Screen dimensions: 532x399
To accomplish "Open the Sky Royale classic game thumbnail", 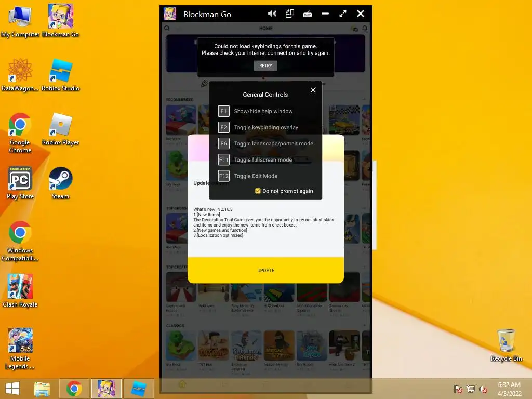I will coord(312,345).
